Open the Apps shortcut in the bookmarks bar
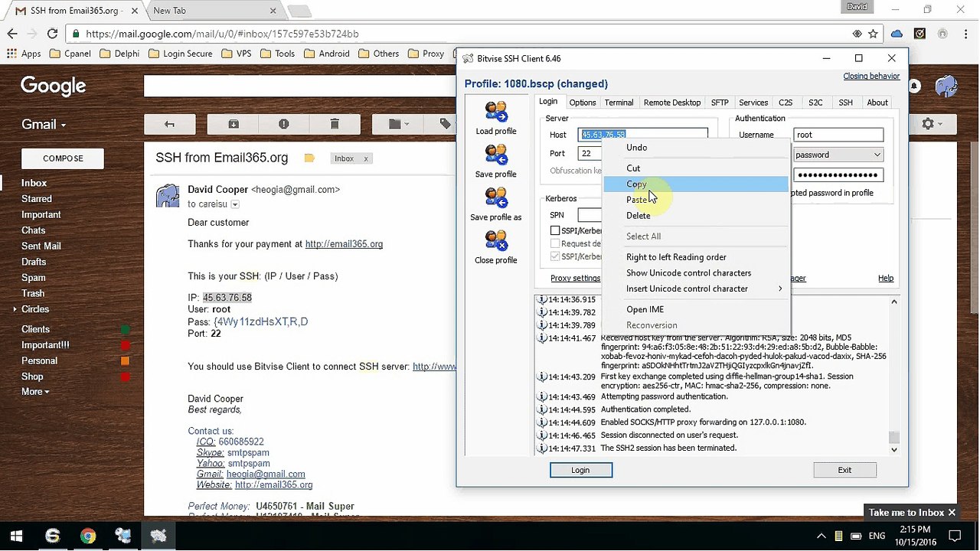The image size is (980, 551). click(x=24, y=54)
